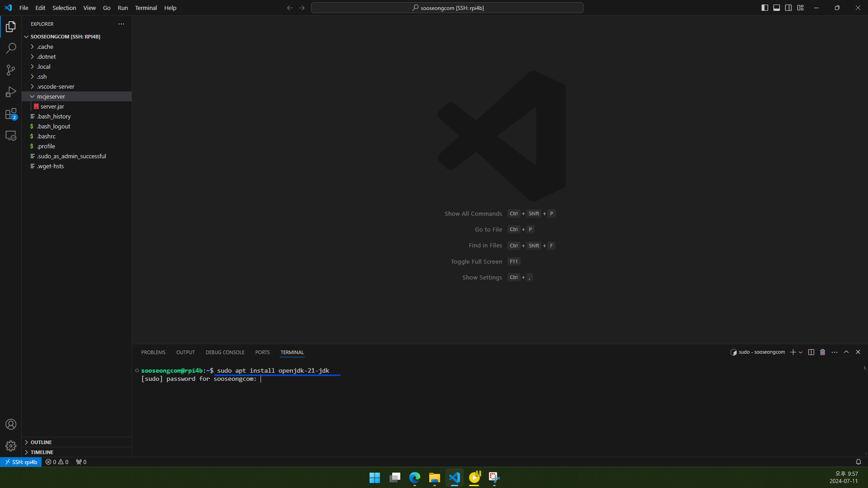Expand the .vscode-server folder

77,86
